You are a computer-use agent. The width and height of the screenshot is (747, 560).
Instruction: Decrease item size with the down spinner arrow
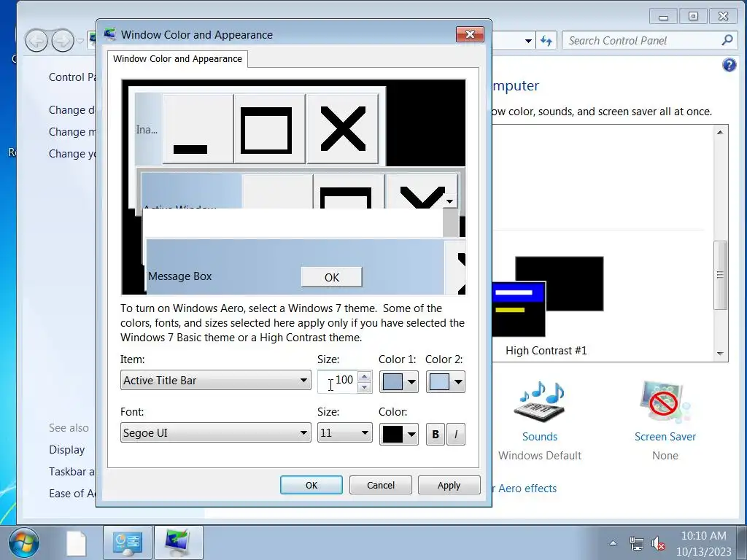[365, 386]
